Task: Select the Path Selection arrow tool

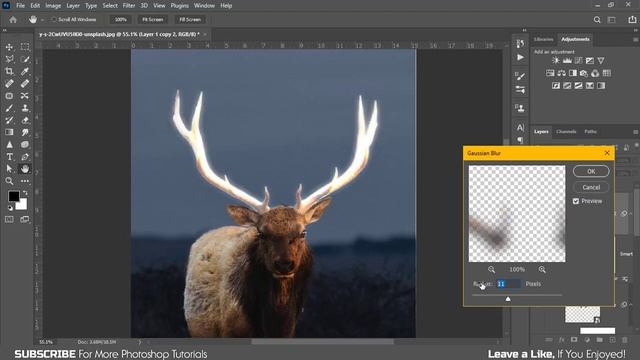Action: coord(9,169)
